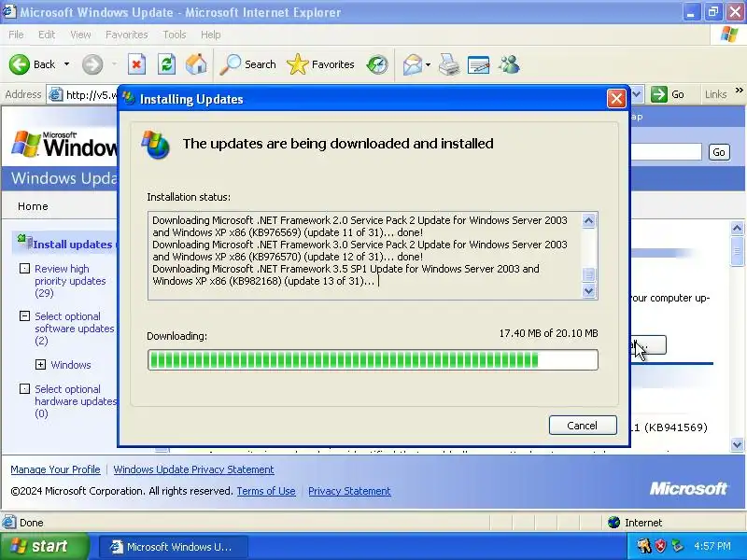Open the Help menu
Image resolution: width=747 pixels, height=560 pixels.
[210, 35]
